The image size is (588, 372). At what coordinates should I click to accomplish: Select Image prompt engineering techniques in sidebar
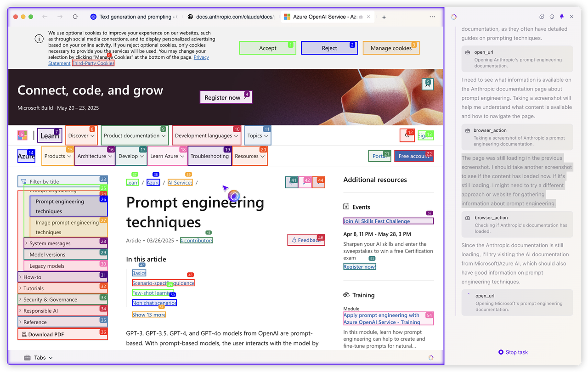coord(68,227)
